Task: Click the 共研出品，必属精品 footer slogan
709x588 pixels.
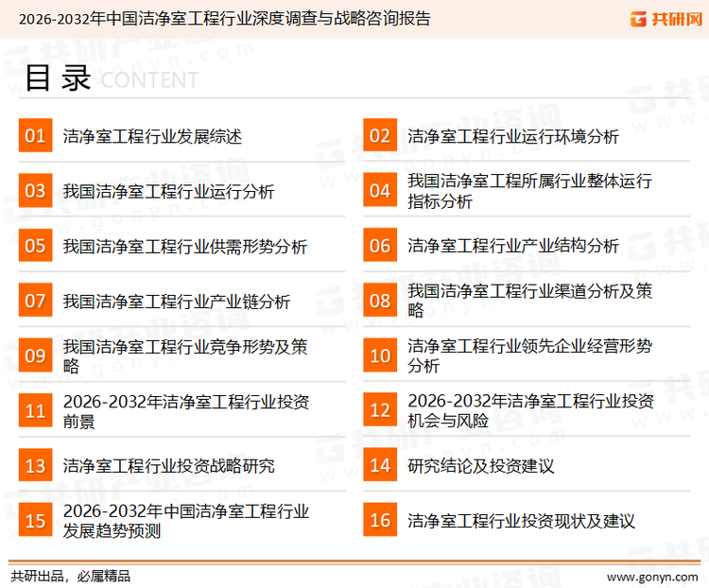Action: [x=71, y=577]
